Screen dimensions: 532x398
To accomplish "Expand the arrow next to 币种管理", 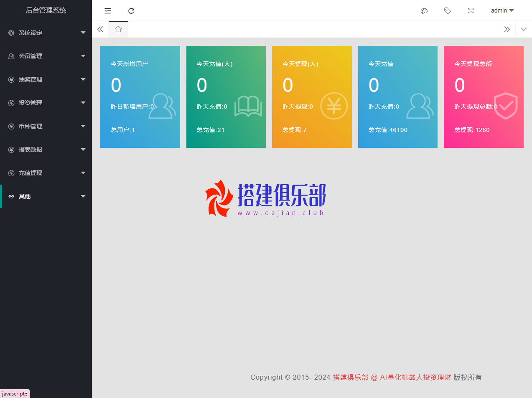I will point(83,126).
